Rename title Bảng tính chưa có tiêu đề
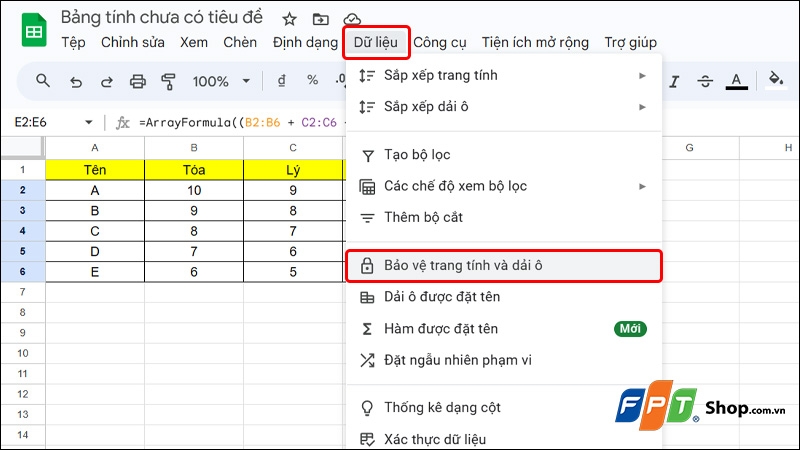The height and width of the screenshot is (450, 800). tap(162, 17)
